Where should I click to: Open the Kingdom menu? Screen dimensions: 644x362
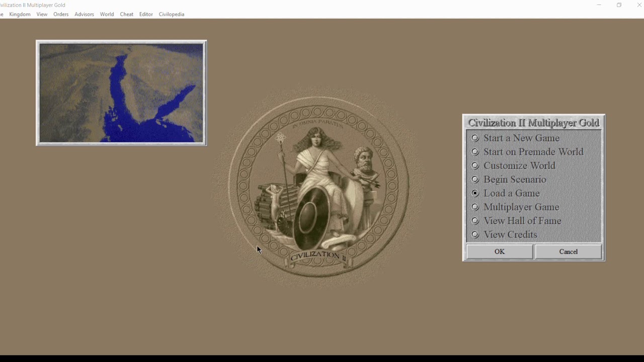coord(20,14)
